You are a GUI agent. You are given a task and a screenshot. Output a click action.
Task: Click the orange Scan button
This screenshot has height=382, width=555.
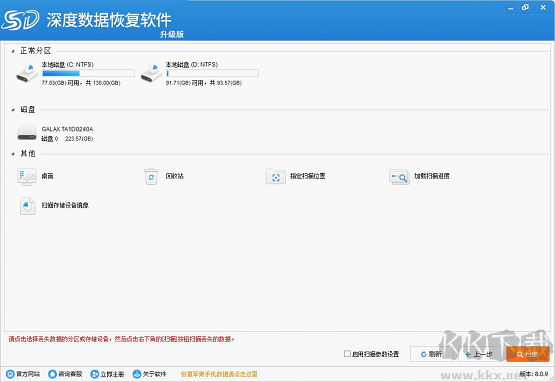click(x=528, y=354)
